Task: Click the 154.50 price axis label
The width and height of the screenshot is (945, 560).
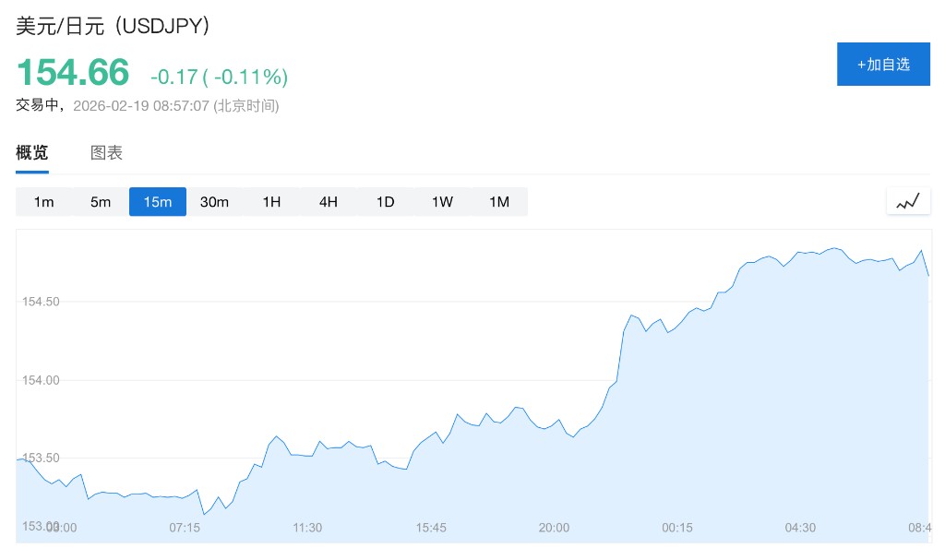Action: pyautogui.click(x=40, y=302)
